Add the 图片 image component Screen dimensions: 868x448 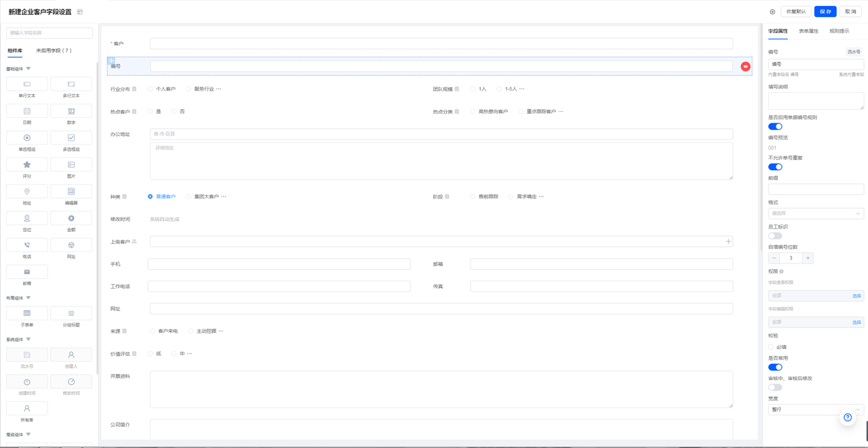coord(71,165)
